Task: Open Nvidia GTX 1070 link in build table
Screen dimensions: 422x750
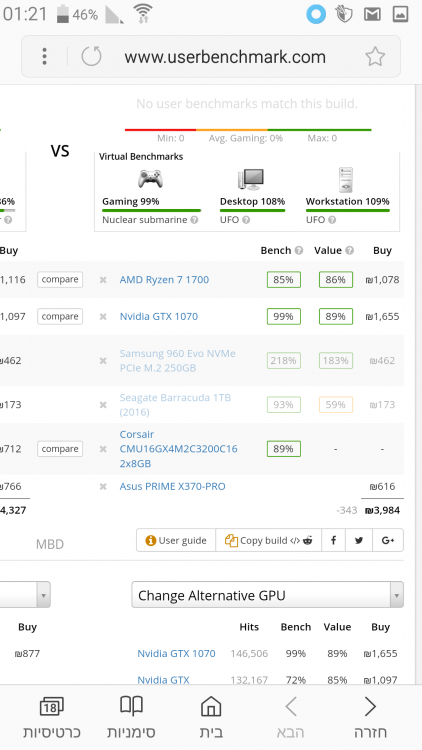Action: tap(158, 316)
